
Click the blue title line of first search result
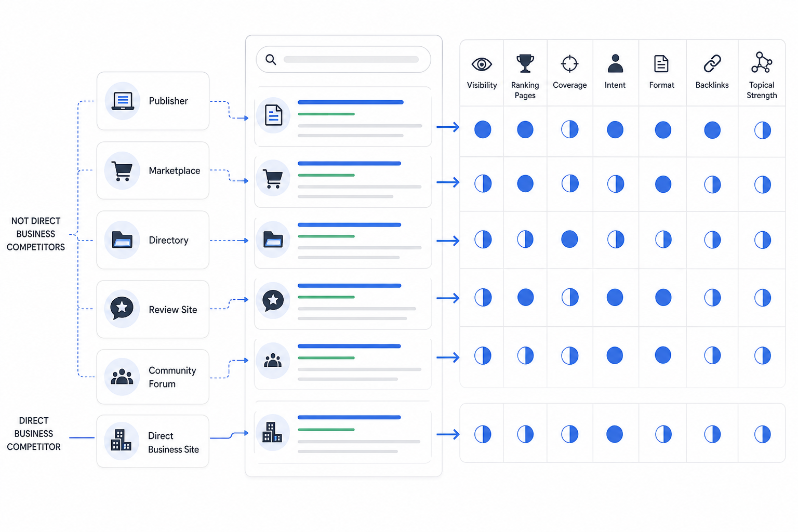[351, 102]
